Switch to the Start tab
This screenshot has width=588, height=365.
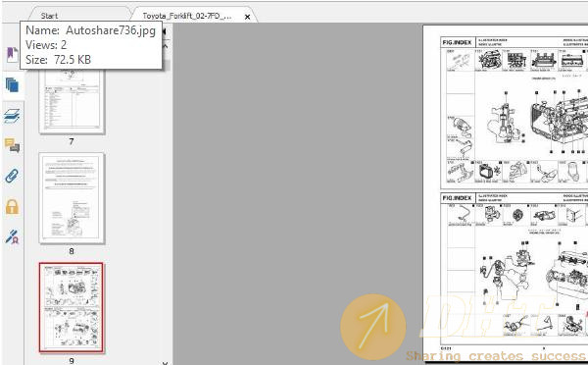click(49, 16)
